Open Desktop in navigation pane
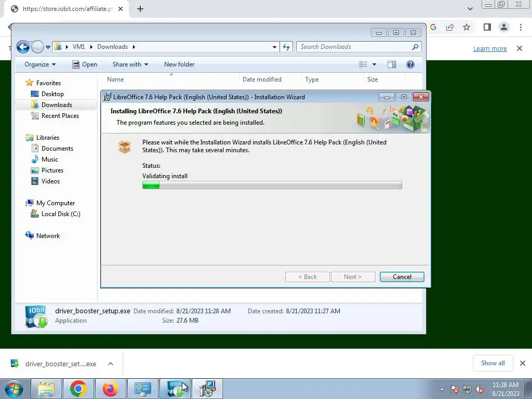Image resolution: width=532 pixels, height=399 pixels. (52, 94)
